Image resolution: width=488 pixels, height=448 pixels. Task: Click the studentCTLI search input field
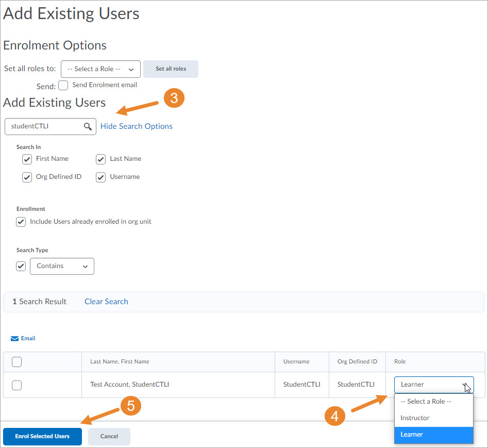[45, 126]
